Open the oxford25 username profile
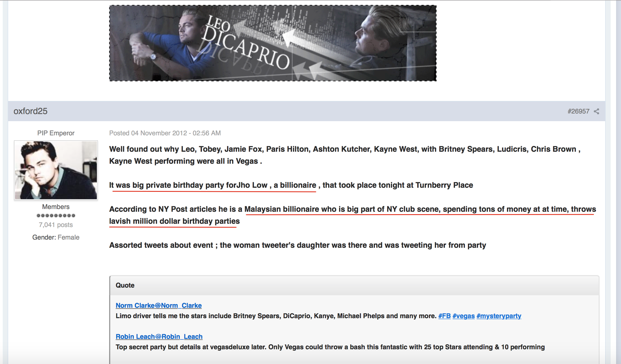621x364 pixels. coord(31,111)
